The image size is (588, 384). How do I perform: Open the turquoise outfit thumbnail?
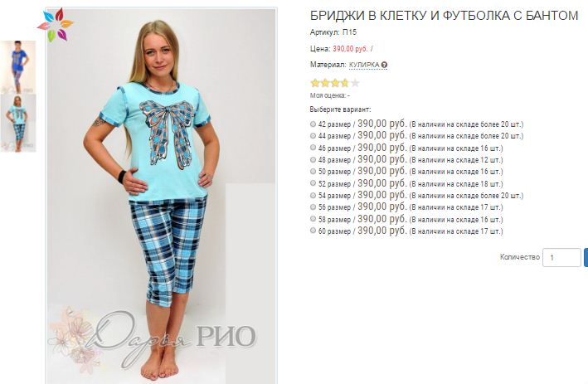point(18,124)
